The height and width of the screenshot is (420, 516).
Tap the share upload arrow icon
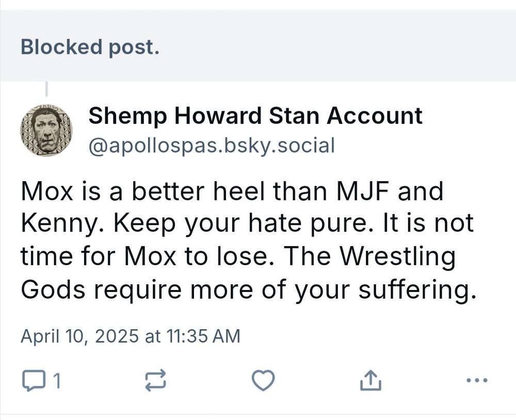point(370,381)
